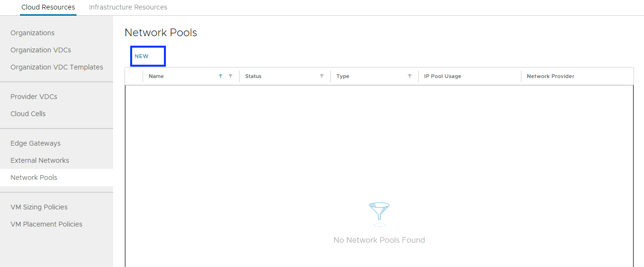Click the IP Pool Usage column header
Viewport: 644px width, 267px height.
tap(442, 76)
